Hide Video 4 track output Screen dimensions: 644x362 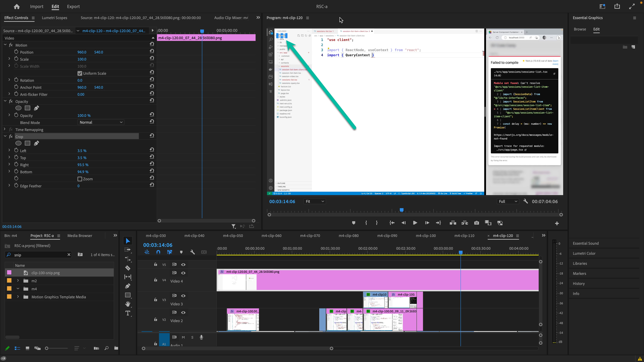(183, 273)
